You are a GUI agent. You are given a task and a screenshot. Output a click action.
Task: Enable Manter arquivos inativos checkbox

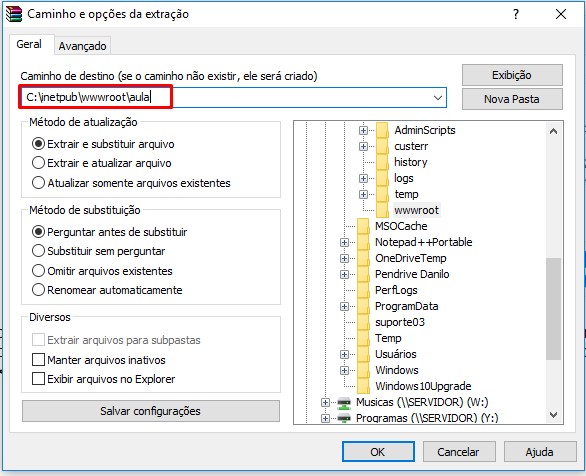coord(38,360)
